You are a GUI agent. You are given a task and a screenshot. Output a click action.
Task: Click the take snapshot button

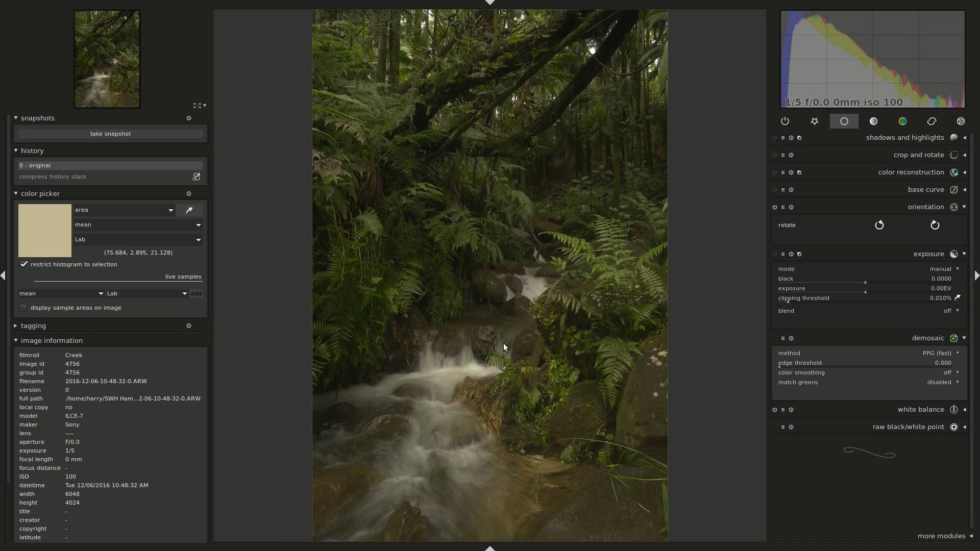pos(110,134)
